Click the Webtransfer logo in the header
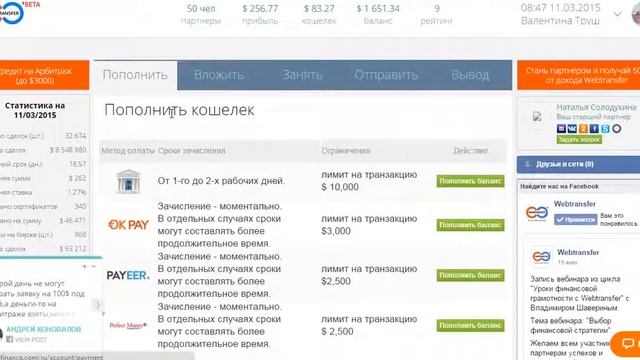Viewport: 640px width, 360px height. click(11, 12)
